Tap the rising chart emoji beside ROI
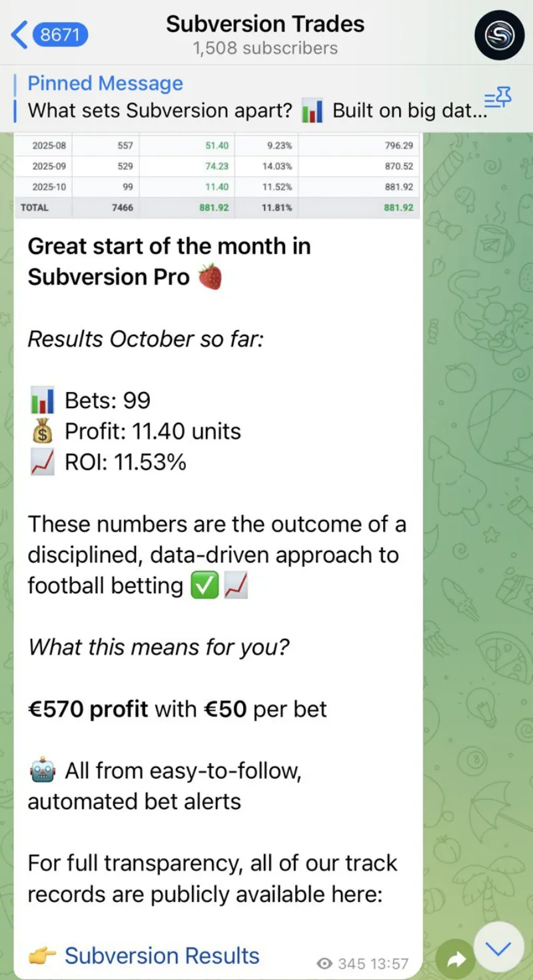Image resolution: width=533 pixels, height=980 pixels. 41,461
